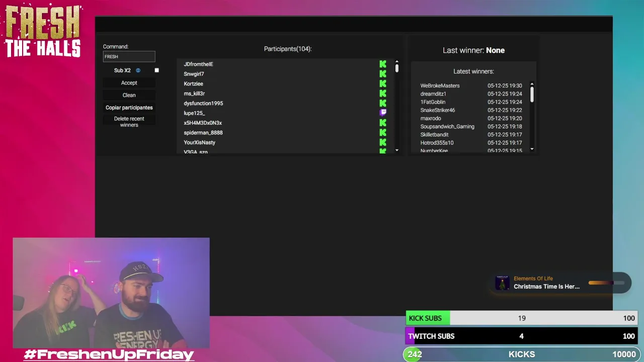Click the song progress bar in music widget
This screenshot has width=644, height=362.
coord(606,283)
